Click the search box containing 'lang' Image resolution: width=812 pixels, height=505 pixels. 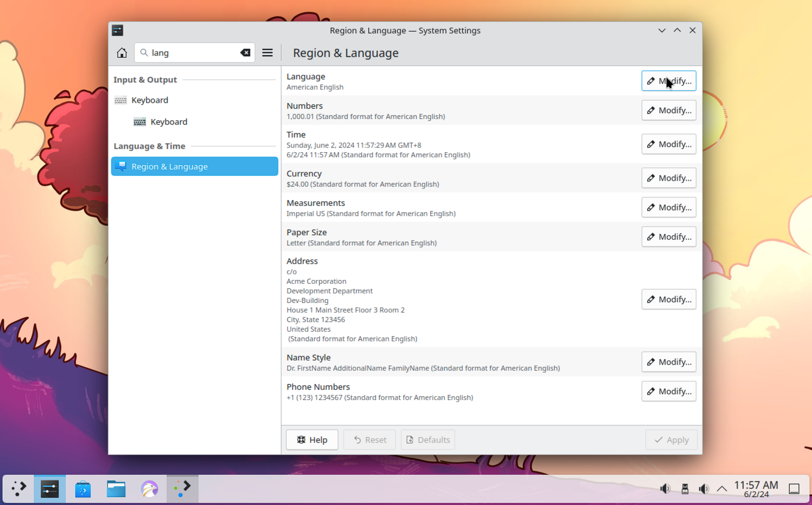tap(194, 53)
